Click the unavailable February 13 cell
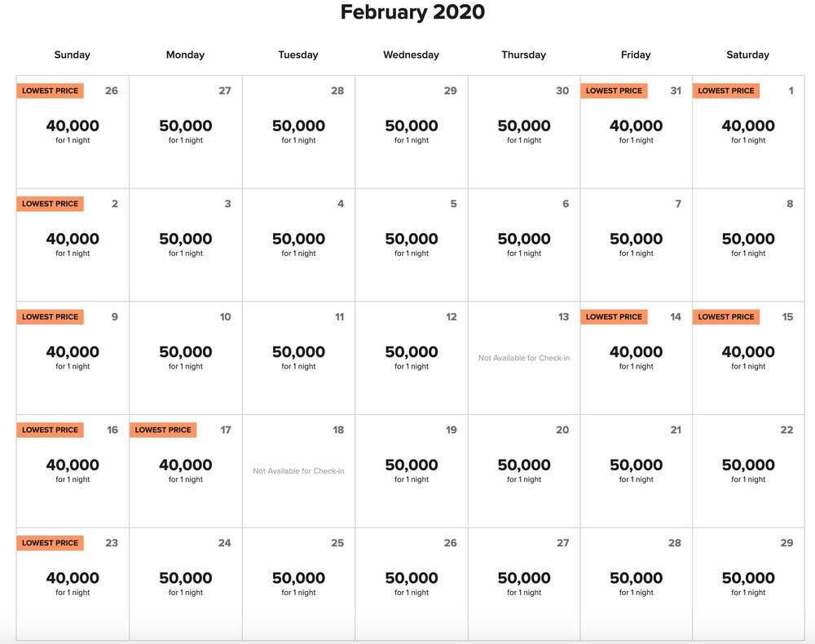The height and width of the screenshot is (644, 815). [523, 358]
